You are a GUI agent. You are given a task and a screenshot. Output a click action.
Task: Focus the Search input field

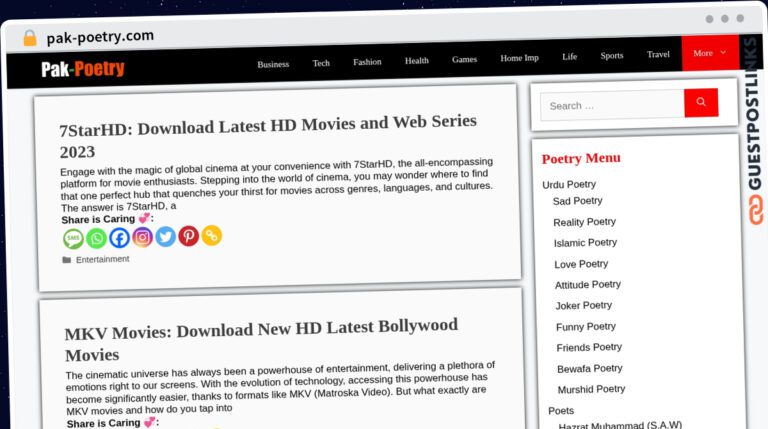pos(612,105)
